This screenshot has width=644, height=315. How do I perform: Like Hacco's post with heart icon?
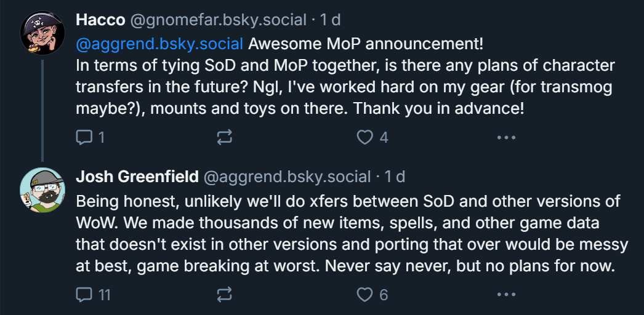coord(364,137)
